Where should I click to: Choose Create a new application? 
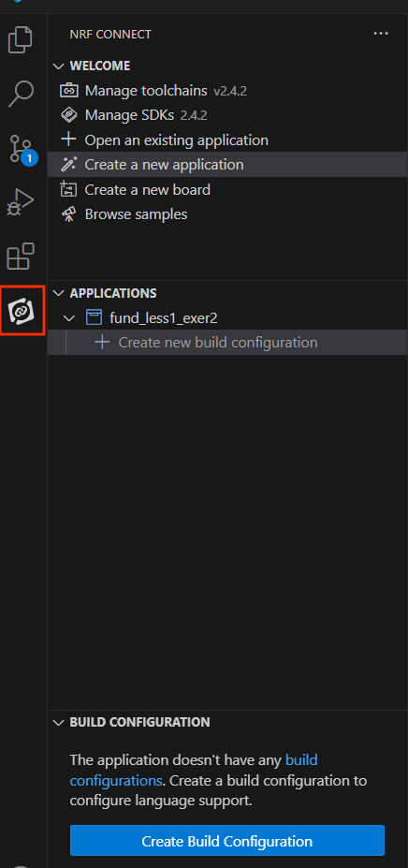[164, 165]
